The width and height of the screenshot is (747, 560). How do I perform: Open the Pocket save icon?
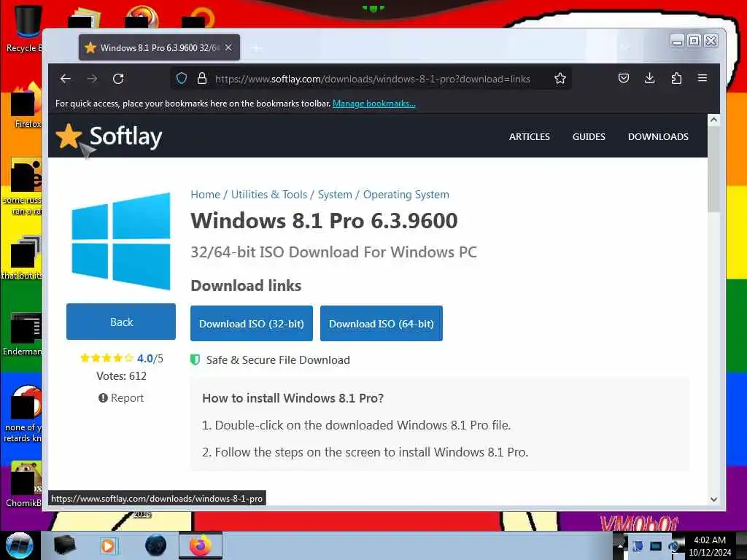624,78
